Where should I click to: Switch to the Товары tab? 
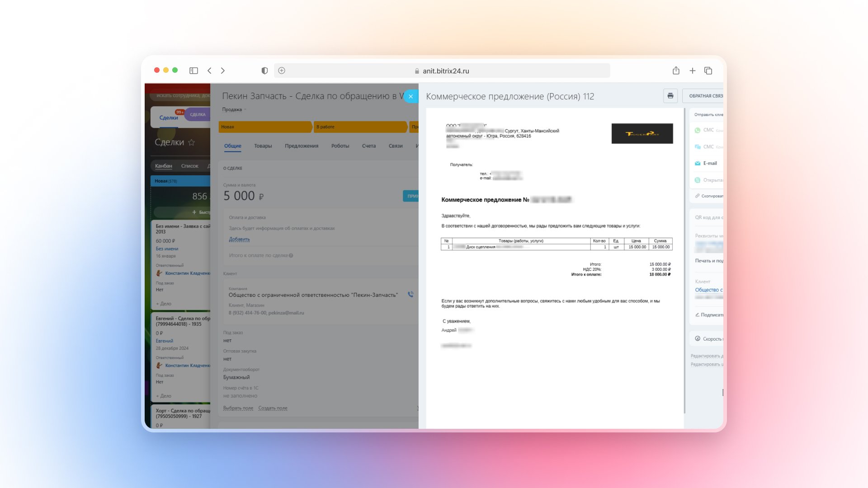(263, 146)
